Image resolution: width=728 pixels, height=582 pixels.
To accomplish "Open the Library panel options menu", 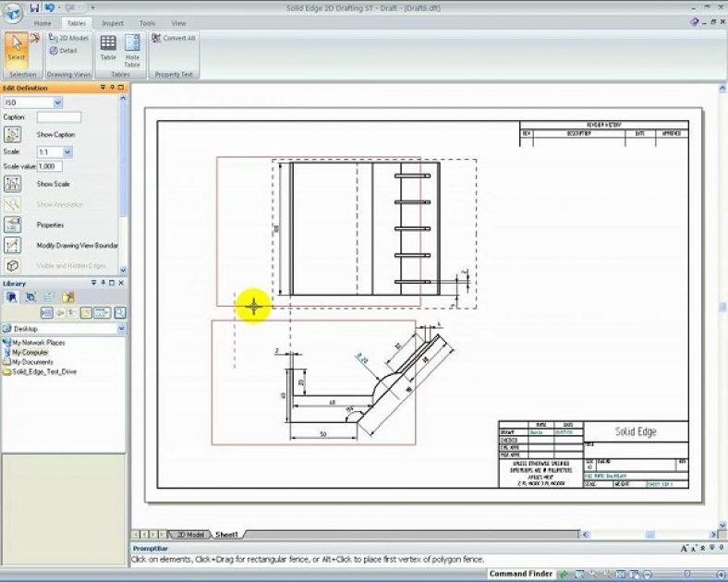I will (x=94, y=283).
